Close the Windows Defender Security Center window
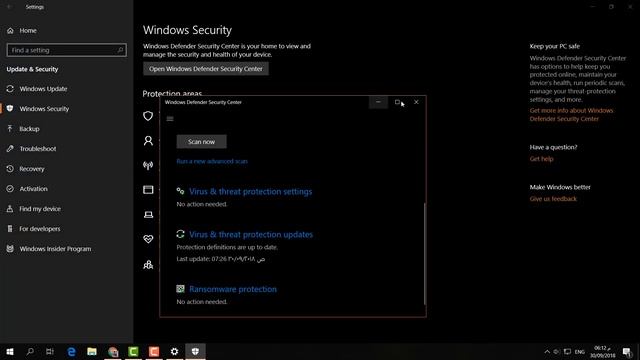 tap(416, 102)
